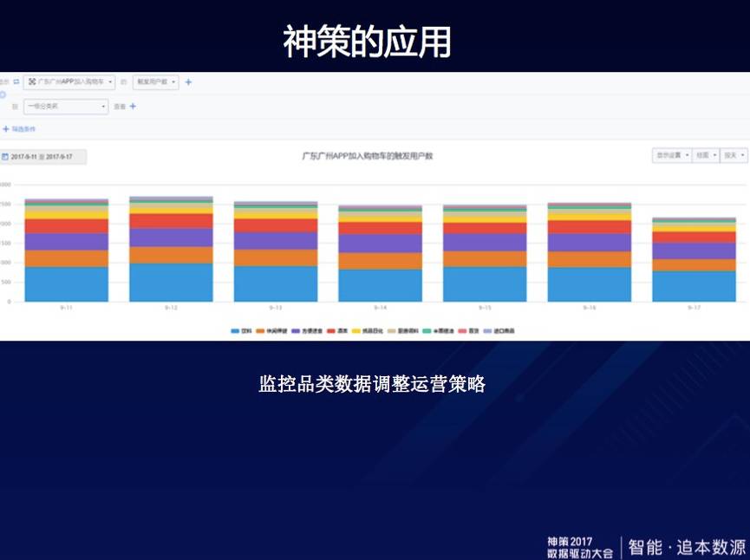Click the orange segment of the 9-12 bar
Viewport: 750px width, 560px height.
tap(171, 255)
